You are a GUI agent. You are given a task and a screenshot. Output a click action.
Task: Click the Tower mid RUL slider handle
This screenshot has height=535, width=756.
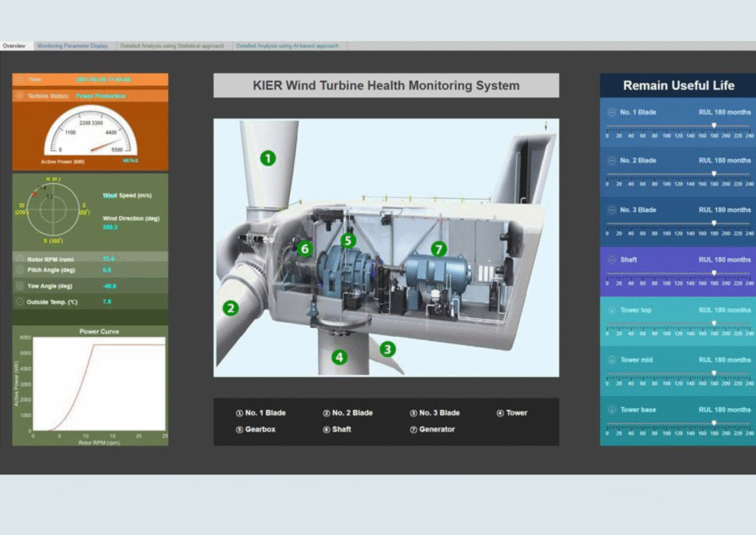click(x=714, y=372)
